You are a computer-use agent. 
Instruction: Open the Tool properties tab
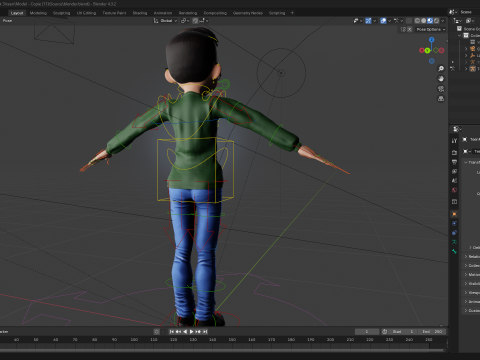(x=454, y=141)
